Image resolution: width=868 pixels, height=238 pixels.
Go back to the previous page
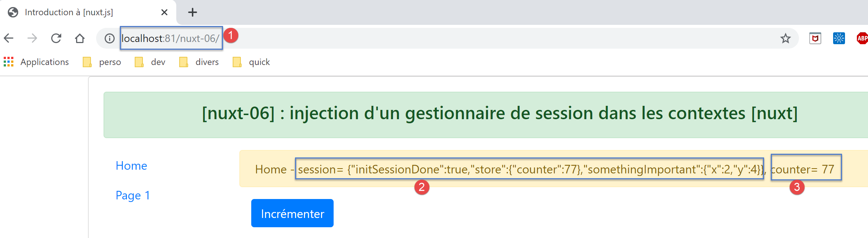tap(9, 38)
